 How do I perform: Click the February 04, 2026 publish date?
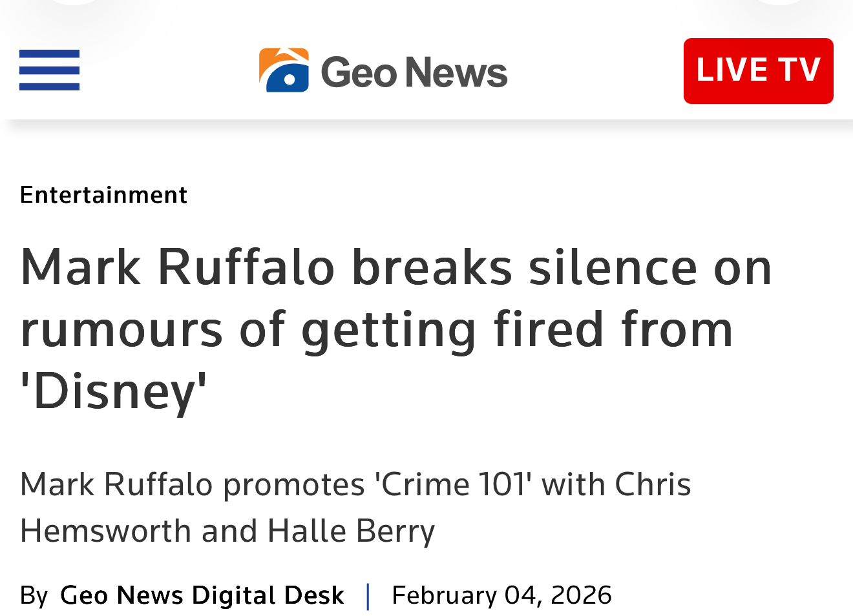coord(501,595)
